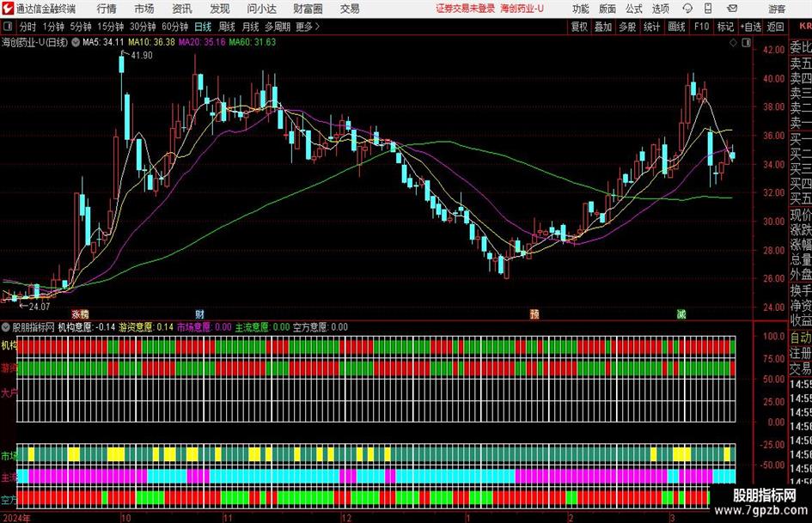
Task: Click the 海创药业-U stock name in title bar
Action: click(522, 9)
